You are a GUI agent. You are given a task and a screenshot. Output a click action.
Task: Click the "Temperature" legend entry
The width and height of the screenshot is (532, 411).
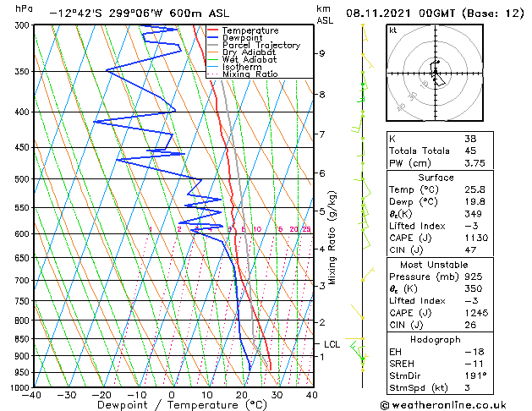point(250,30)
